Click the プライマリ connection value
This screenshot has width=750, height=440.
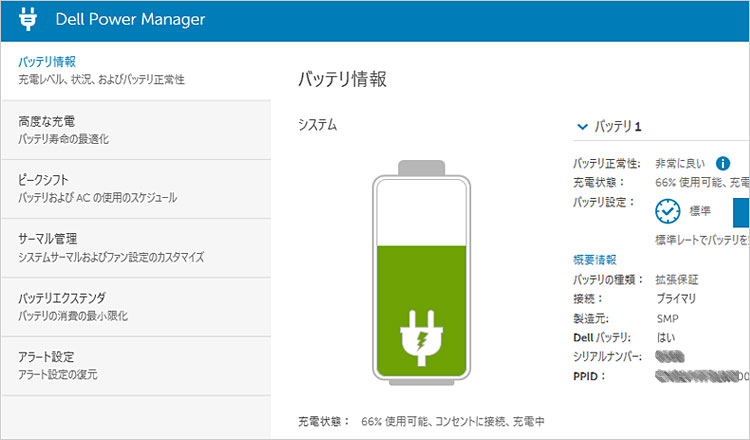(676, 299)
